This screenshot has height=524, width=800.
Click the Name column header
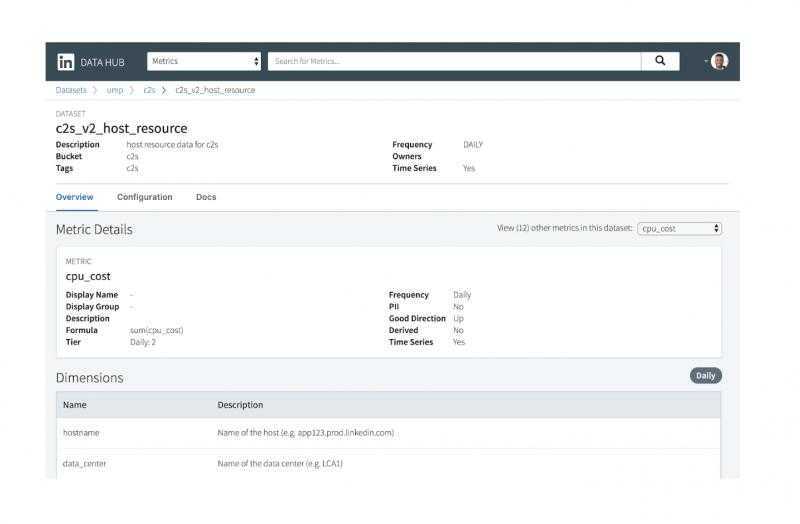tap(74, 405)
